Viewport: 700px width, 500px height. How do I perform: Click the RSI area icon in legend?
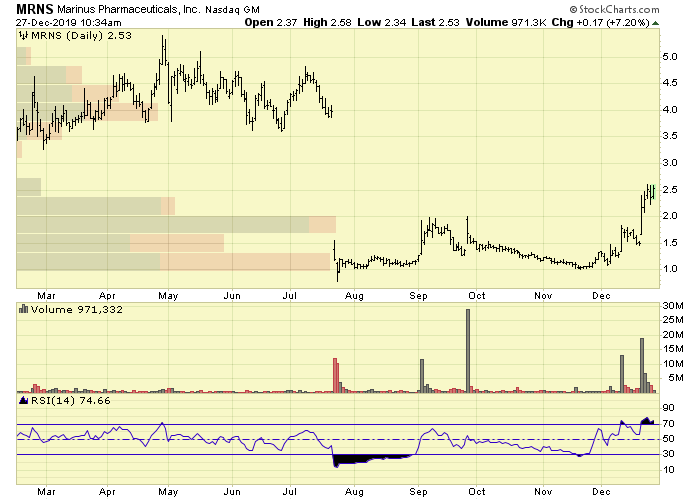24,401
